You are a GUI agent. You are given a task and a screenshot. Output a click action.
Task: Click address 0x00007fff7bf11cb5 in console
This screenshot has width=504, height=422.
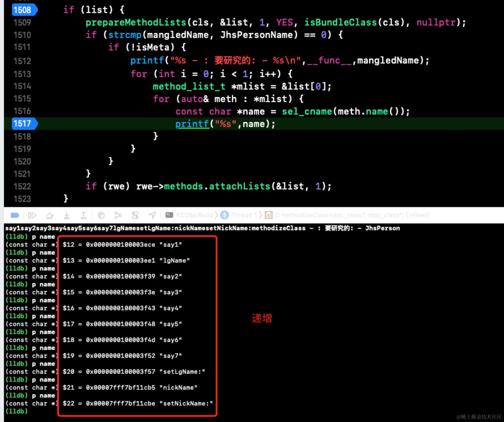(120, 387)
